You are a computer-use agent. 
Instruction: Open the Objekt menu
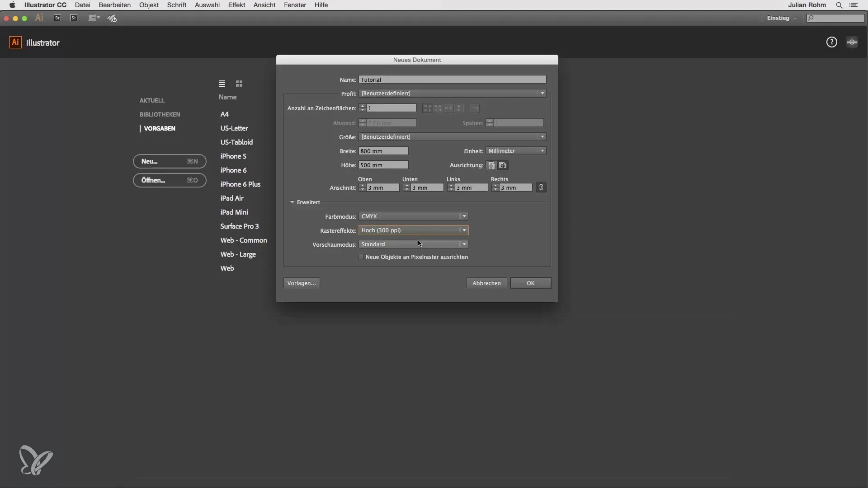pyautogui.click(x=149, y=5)
